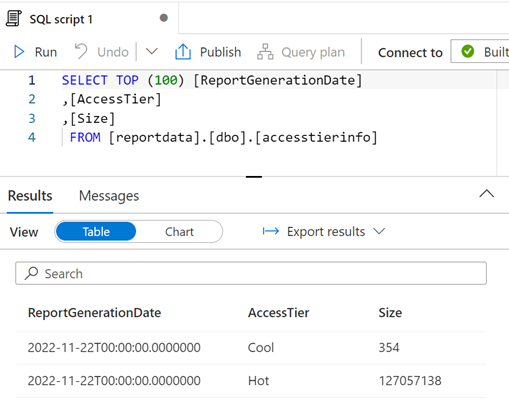Open the Connect to Built-in dropdown
509x408 pixels.
pyautogui.click(x=480, y=51)
